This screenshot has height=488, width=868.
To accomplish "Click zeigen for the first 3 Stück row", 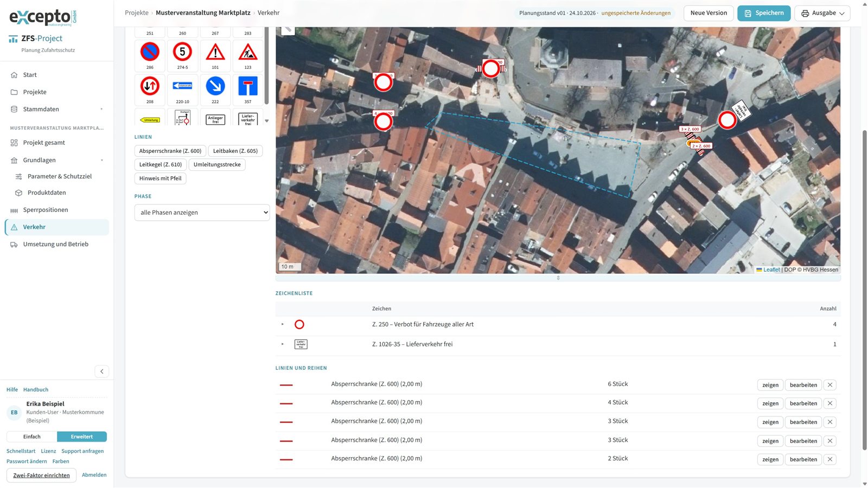I will click(770, 422).
